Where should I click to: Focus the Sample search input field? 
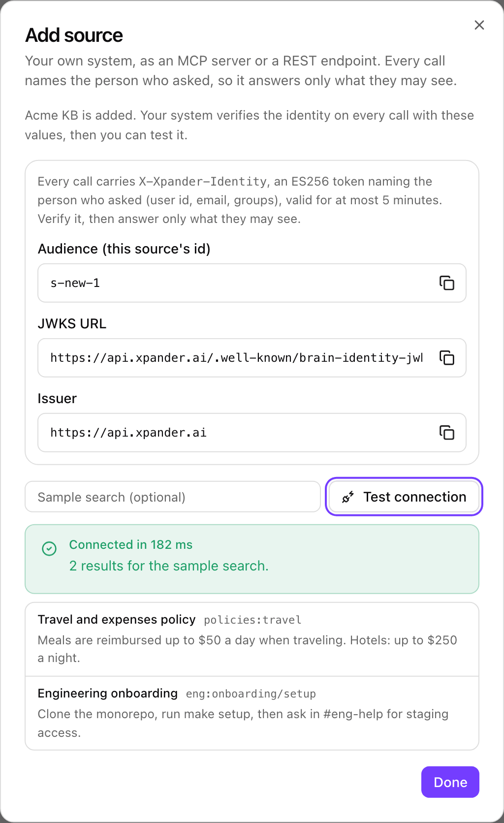click(x=173, y=497)
